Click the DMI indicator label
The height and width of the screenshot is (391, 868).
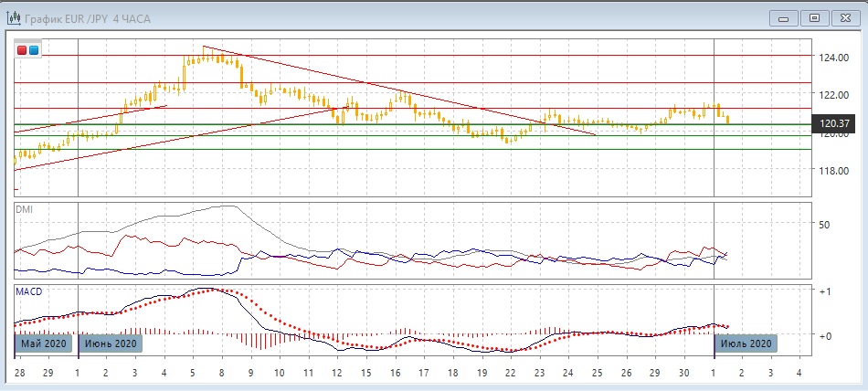coord(24,209)
